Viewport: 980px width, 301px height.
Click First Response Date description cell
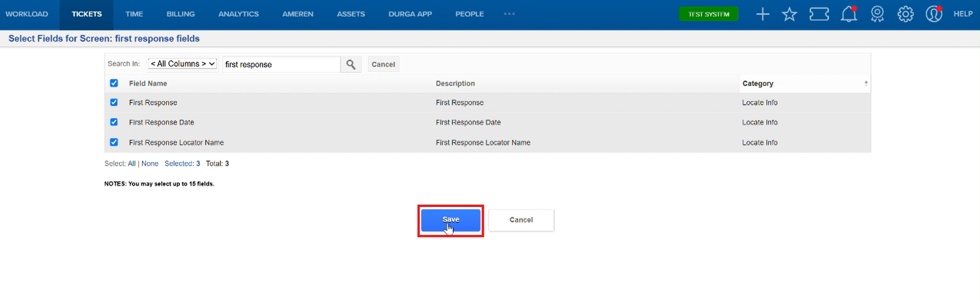[x=468, y=122]
